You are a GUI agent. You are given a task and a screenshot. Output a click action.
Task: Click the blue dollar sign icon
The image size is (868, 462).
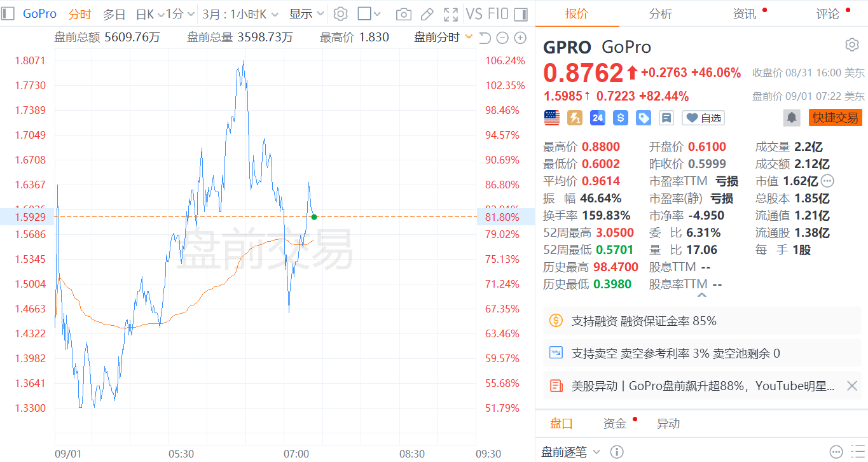click(x=621, y=118)
